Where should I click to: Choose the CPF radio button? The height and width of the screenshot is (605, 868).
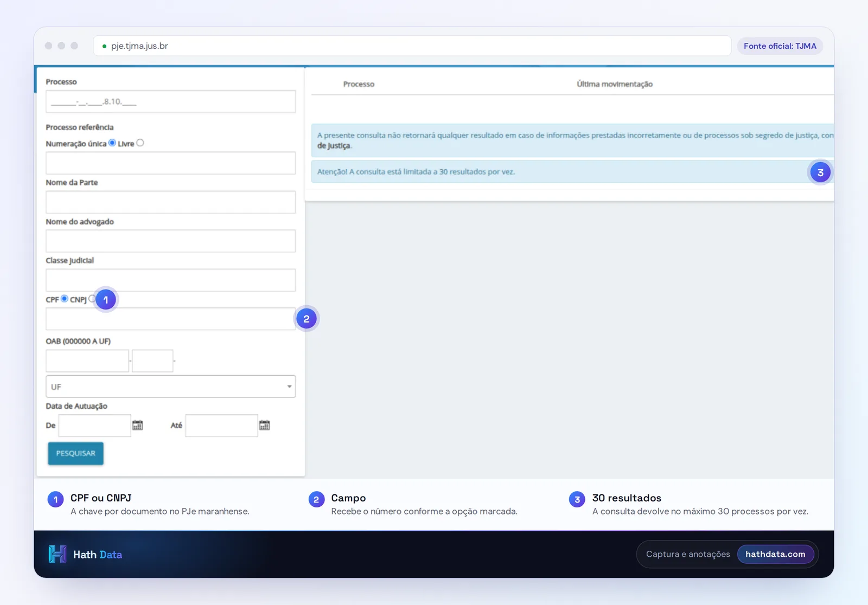(x=65, y=299)
